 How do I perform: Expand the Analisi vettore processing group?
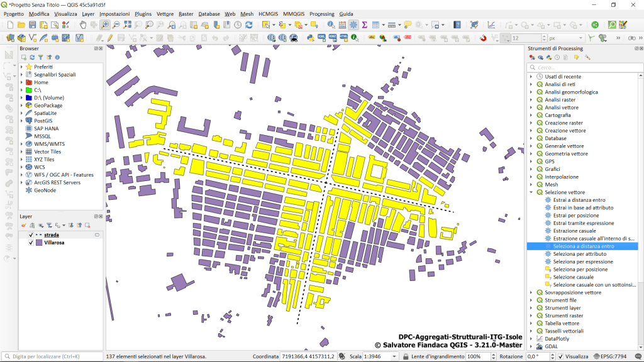click(531, 107)
